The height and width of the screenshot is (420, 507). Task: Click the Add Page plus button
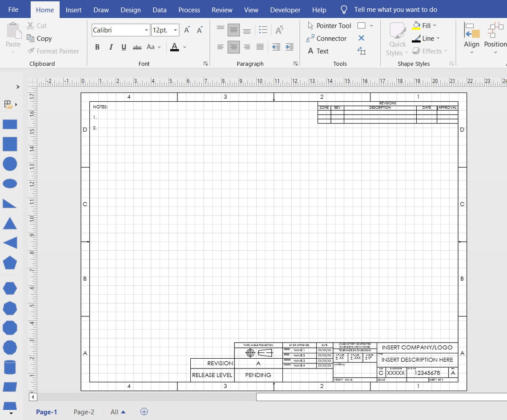click(x=144, y=412)
